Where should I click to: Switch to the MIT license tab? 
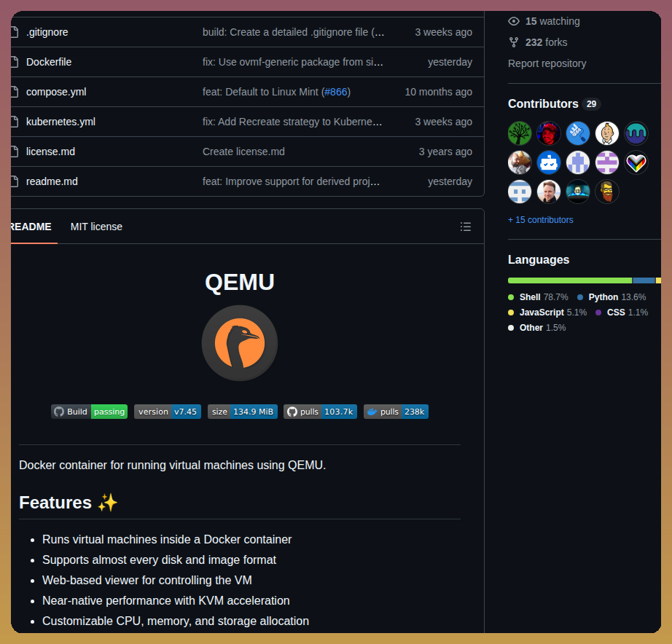coord(96,227)
